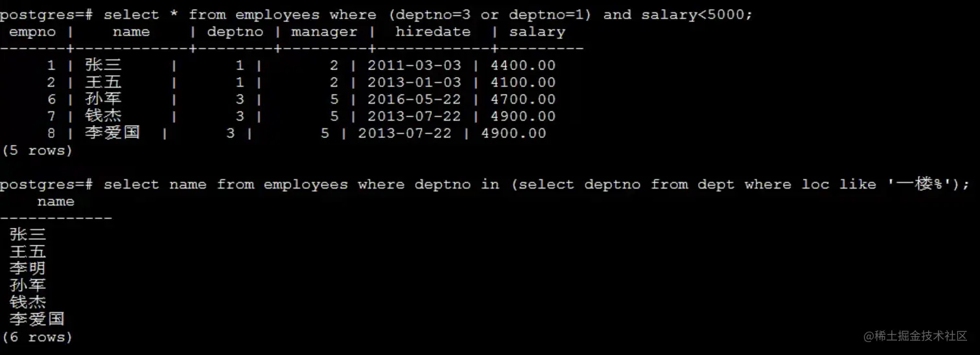
Task: Click the empno value 6 in the table
Action: (x=51, y=99)
